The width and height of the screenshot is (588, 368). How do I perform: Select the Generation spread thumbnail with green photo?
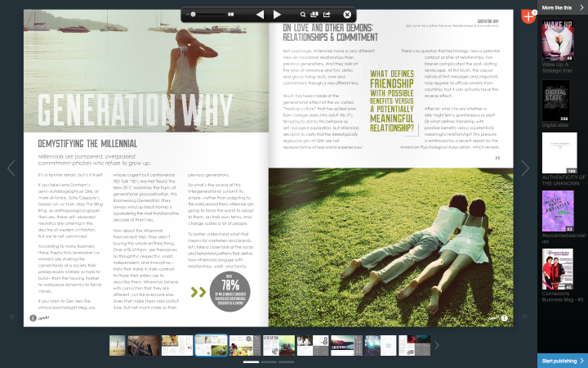[278, 345]
